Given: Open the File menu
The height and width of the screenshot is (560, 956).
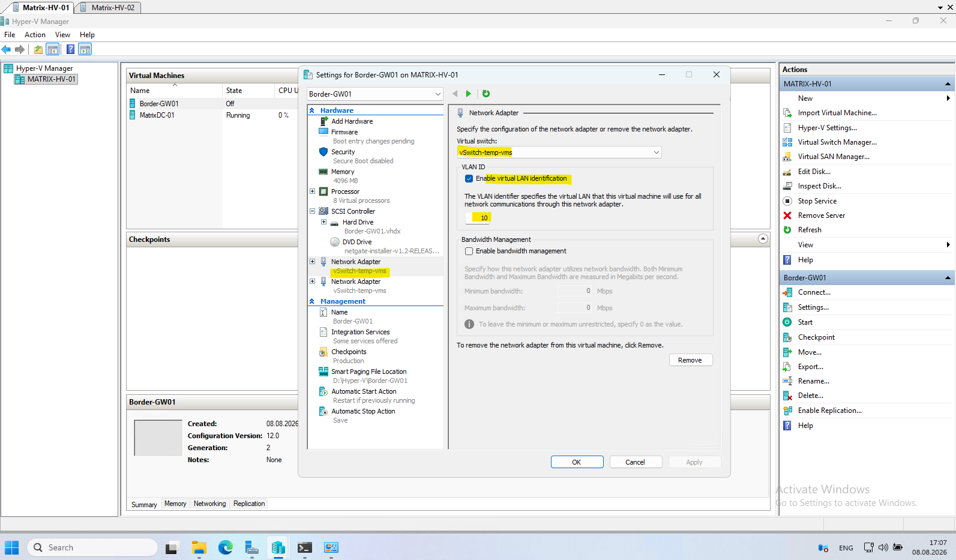Looking at the screenshot, I should point(10,35).
